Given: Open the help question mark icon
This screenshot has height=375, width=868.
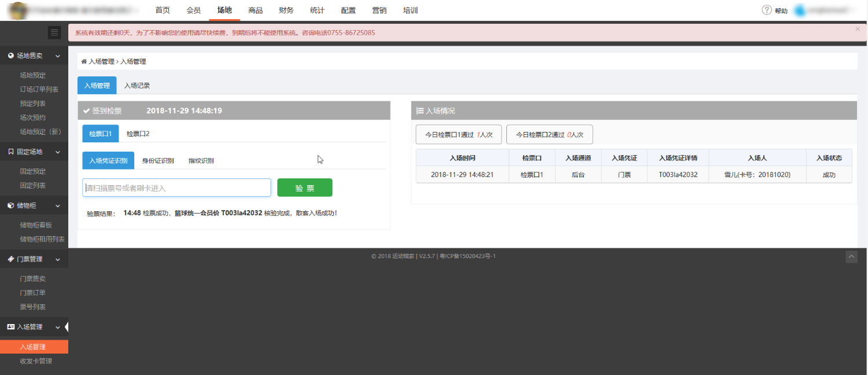Looking at the screenshot, I should 767,10.
